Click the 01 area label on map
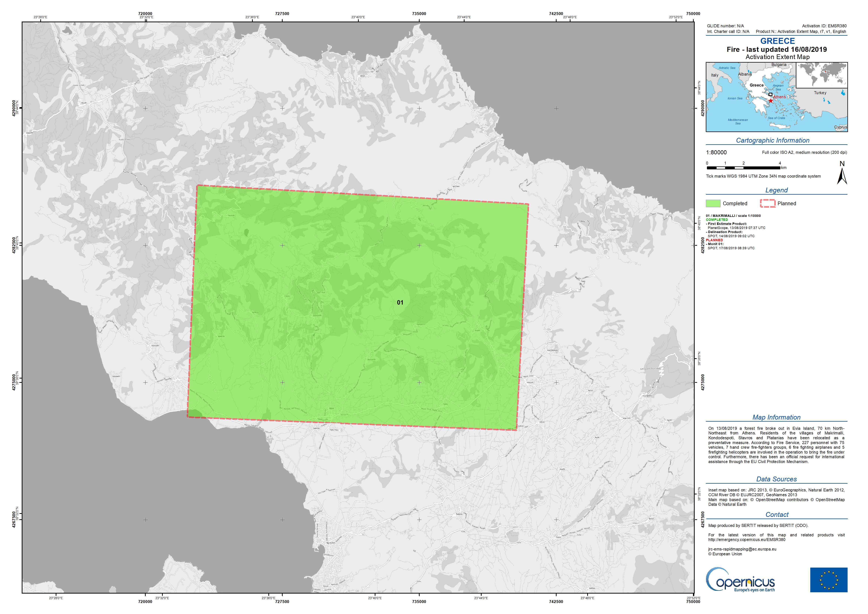868x614 pixels. point(400,302)
